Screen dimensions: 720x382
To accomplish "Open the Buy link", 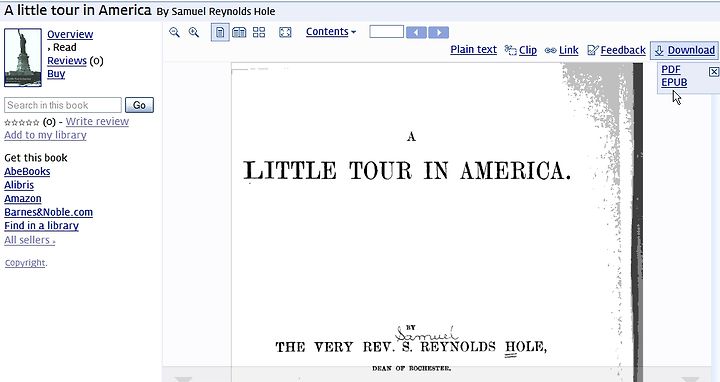I will tap(56, 73).
